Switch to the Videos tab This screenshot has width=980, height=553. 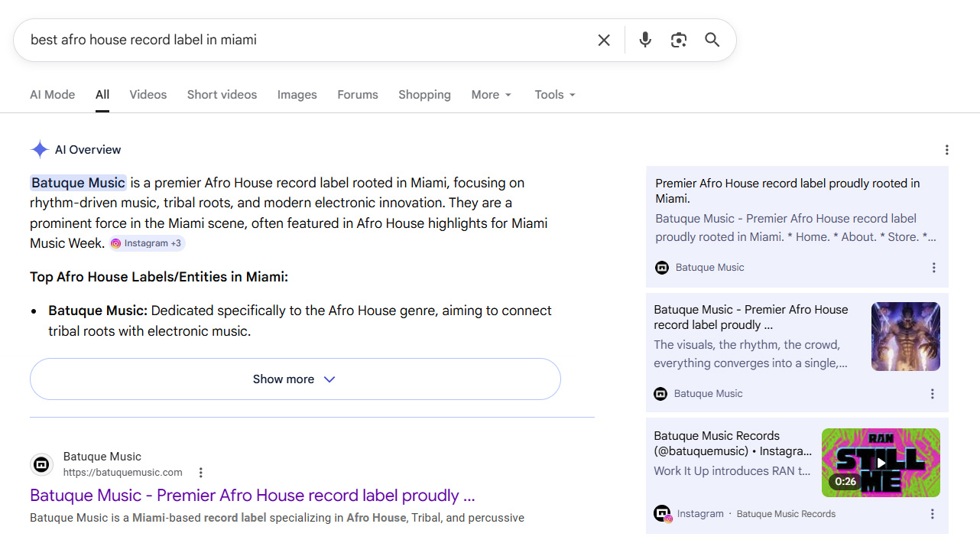[148, 95]
